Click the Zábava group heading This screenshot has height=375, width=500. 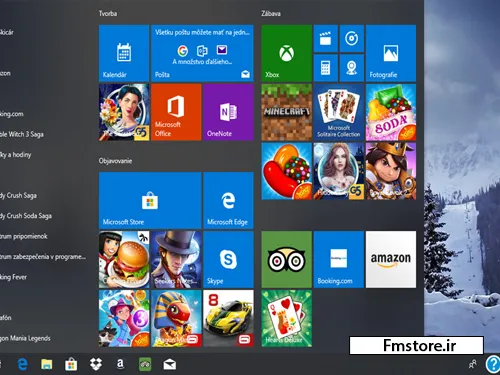[271, 14]
